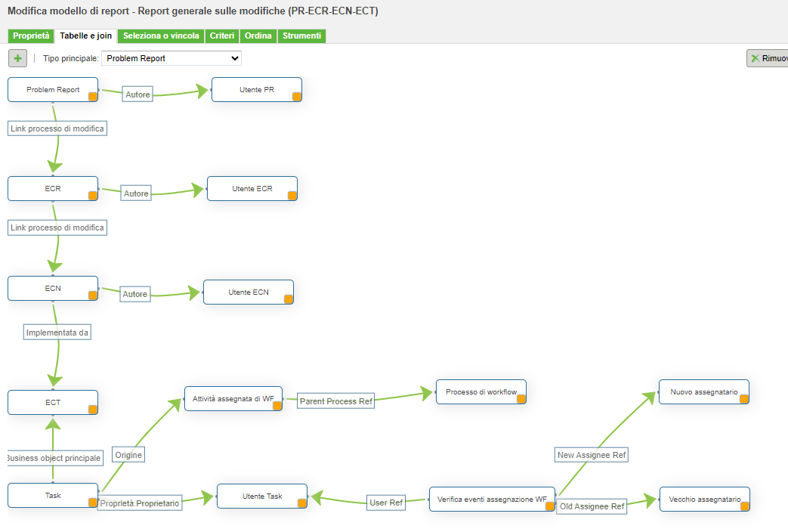Click the Implementata da join label
This screenshot has height=532, width=788.
(x=57, y=332)
